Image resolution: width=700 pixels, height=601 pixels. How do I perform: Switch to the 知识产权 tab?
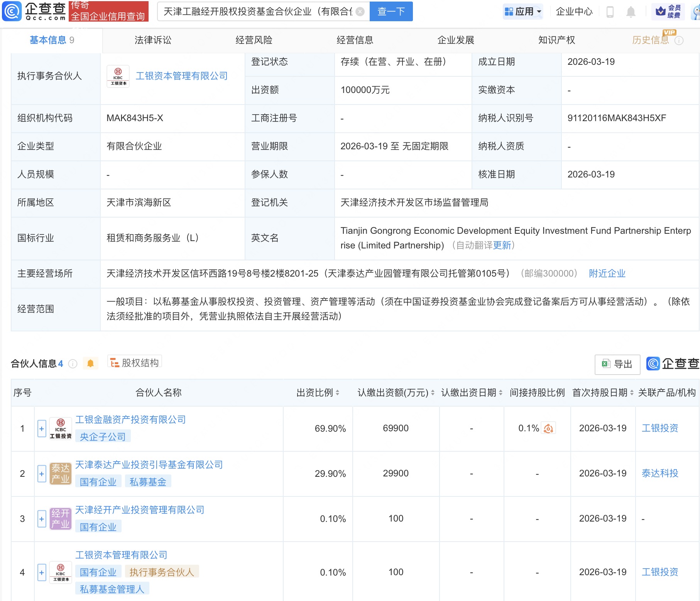point(556,40)
